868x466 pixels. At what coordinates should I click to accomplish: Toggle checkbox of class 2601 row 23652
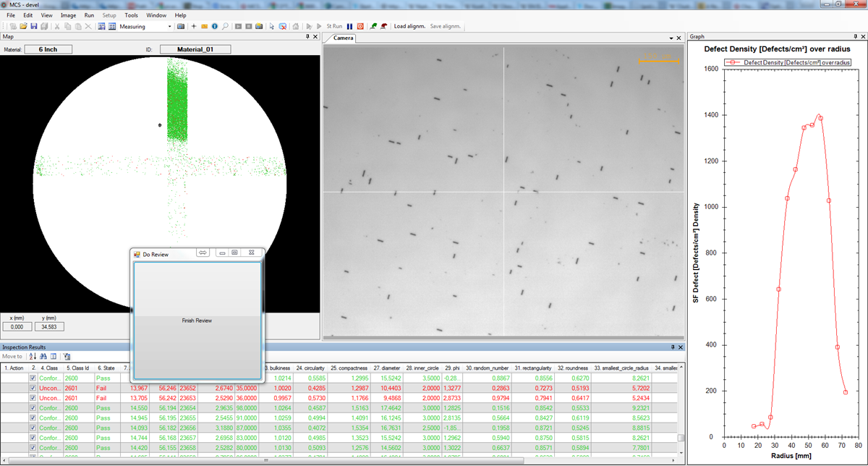[33, 388]
